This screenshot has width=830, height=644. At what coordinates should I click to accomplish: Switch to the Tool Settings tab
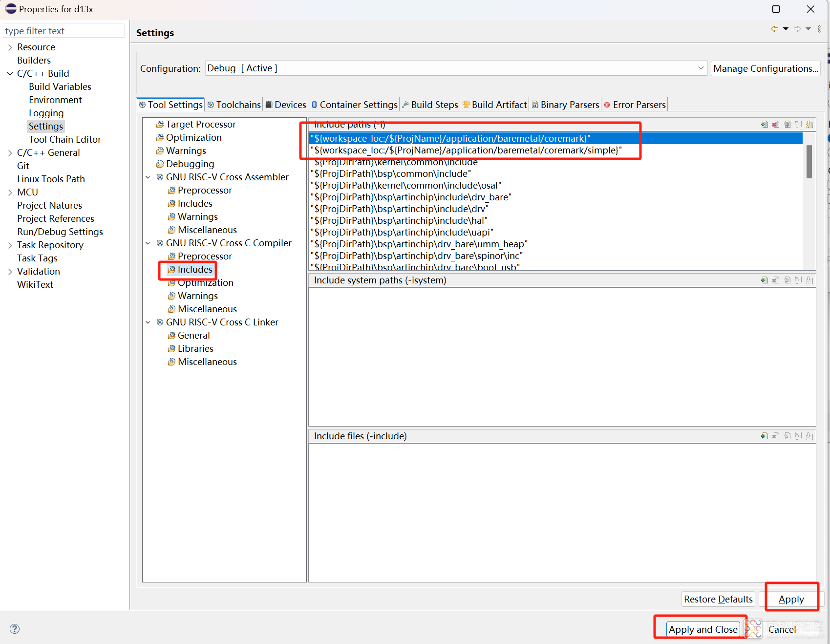(170, 105)
